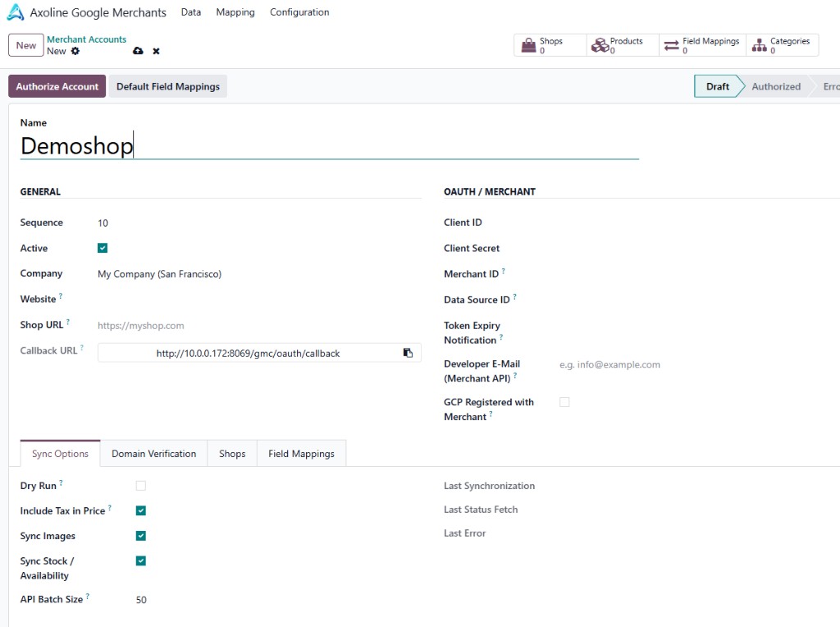
Task: Check GCP Registered with Merchant
Action: tap(564, 402)
